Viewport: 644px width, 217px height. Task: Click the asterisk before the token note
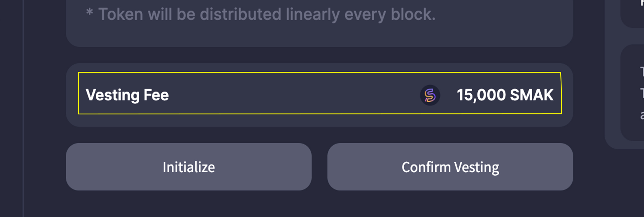pos(90,12)
